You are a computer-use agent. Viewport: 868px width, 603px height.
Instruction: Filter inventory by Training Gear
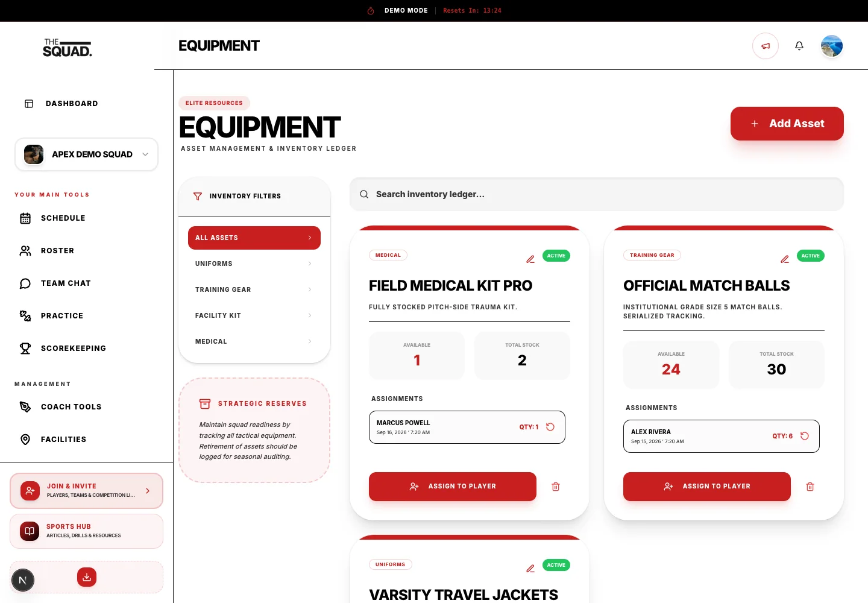tap(254, 289)
